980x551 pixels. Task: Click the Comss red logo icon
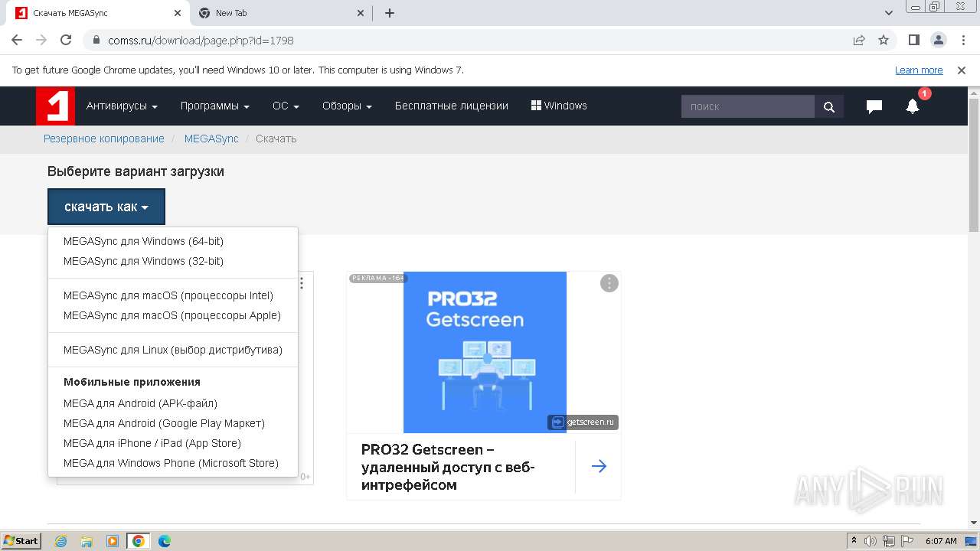(x=55, y=106)
